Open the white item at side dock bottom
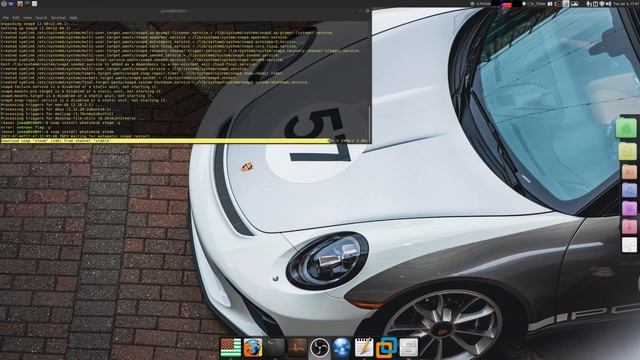The width and height of the screenshot is (640, 360). click(629, 245)
